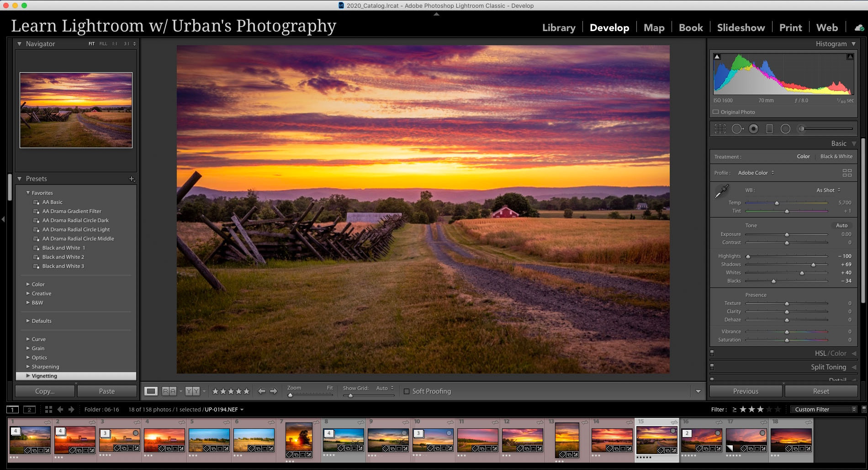
Task: Check the Original Photo box
Action: [716, 112]
